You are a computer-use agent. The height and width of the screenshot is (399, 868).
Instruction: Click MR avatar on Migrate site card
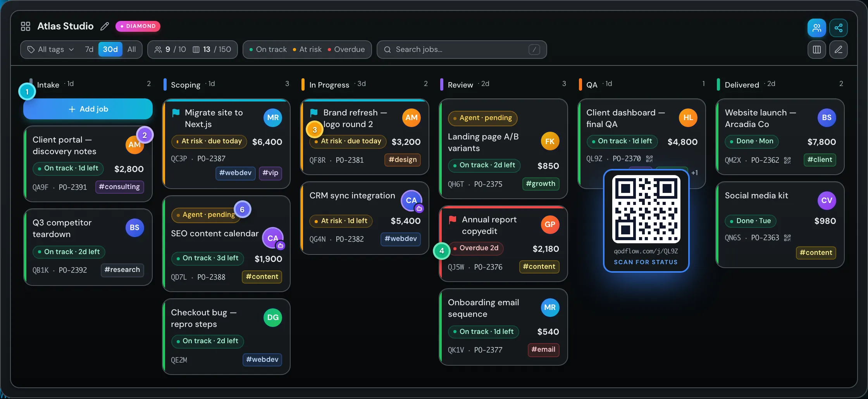(x=273, y=118)
